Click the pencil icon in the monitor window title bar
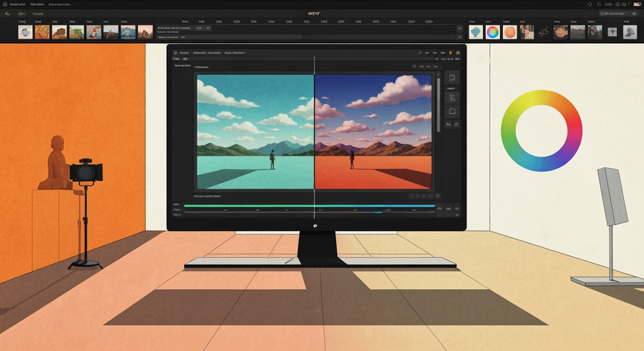Screen dimensions: 644x351 tap(420, 53)
